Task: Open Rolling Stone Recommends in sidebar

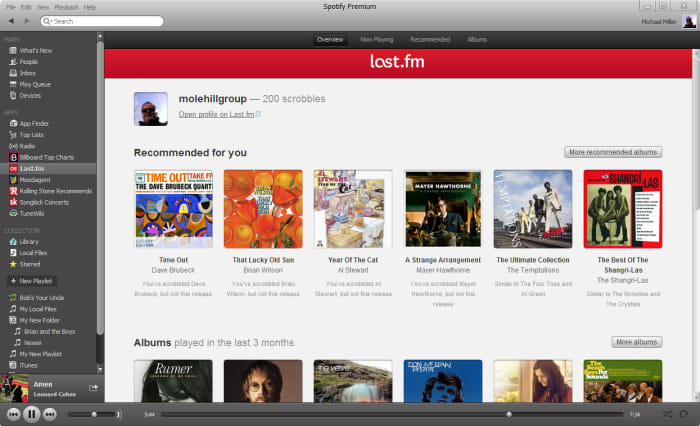Action: pos(55,191)
